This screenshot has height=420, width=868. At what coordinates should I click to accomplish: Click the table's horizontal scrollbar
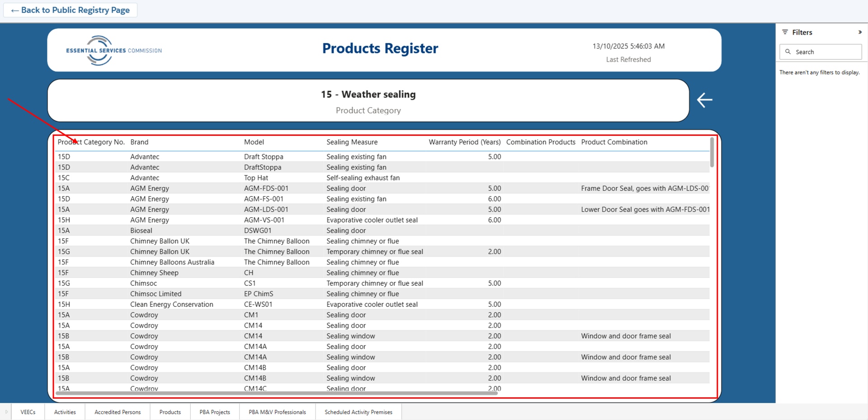[x=276, y=393]
